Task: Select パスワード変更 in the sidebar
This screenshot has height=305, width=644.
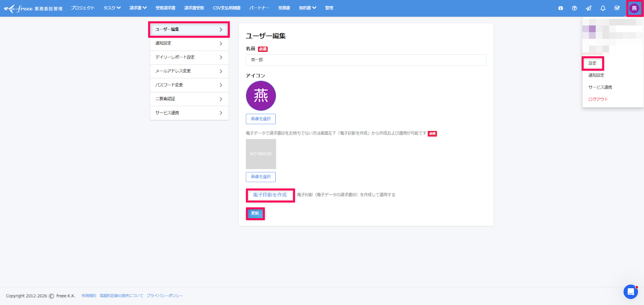Action: 189,85
